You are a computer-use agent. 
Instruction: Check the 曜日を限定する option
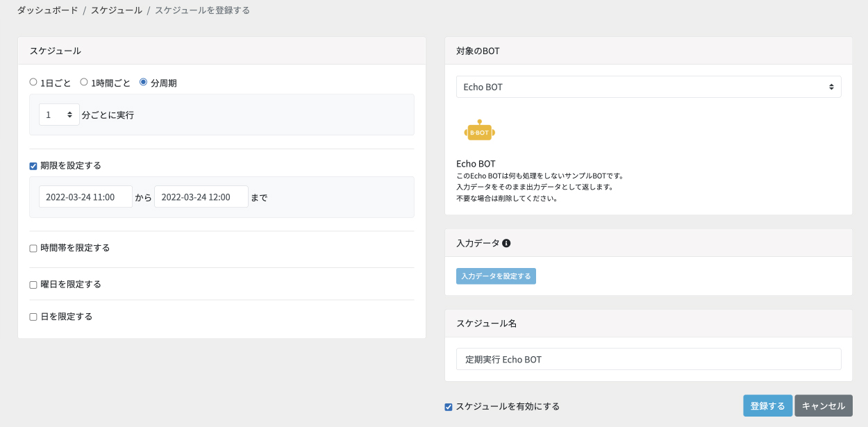click(33, 285)
